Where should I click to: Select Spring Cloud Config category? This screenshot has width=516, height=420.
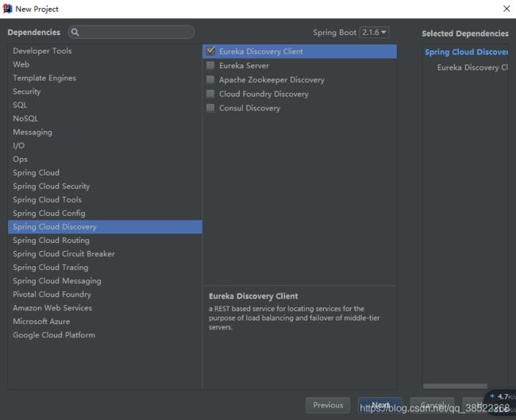(x=105, y=214)
